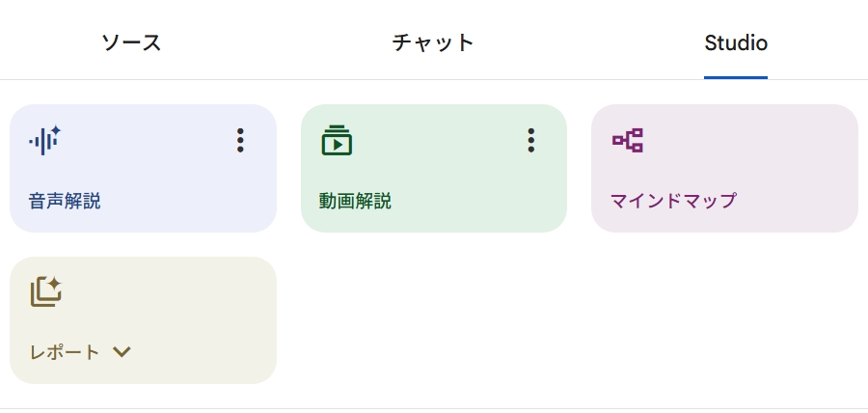The width and height of the screenshot is (868, 413).
Task: Click the purple mind map diagram icon
Action: [628, 141]
